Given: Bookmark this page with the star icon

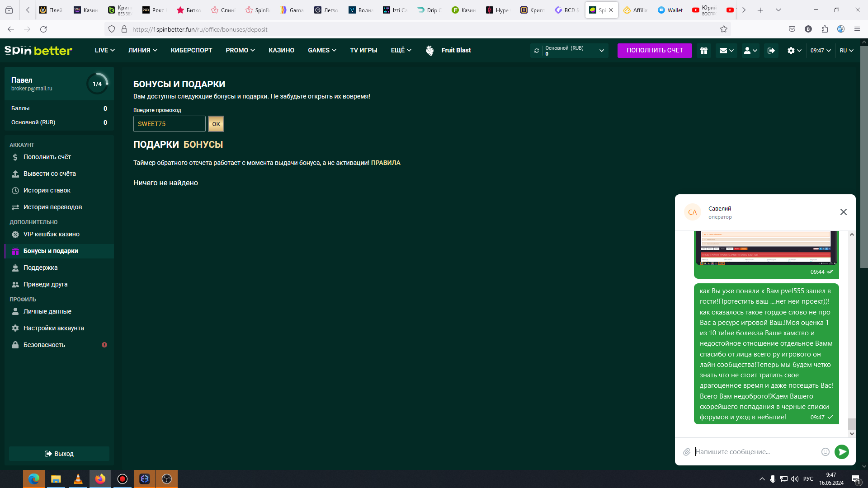Looking at the screenshot, I should tap(724, 29).
